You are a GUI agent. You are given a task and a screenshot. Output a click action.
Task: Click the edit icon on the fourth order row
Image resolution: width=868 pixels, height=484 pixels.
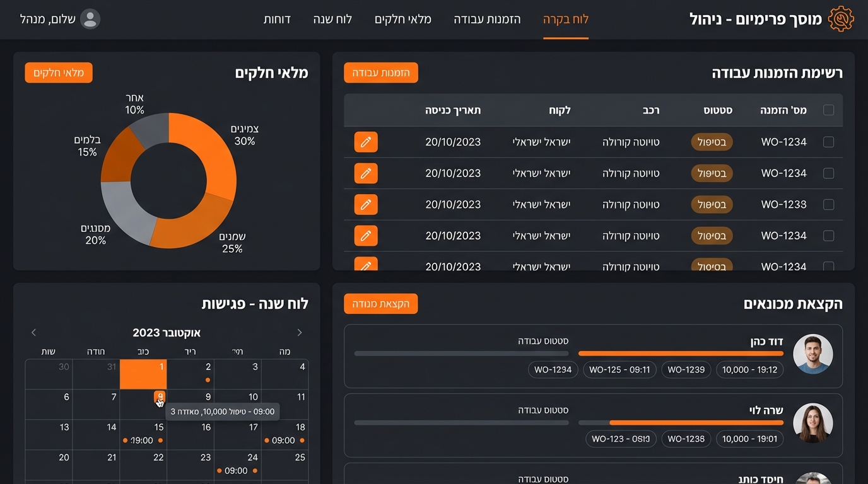pos(366,235)
